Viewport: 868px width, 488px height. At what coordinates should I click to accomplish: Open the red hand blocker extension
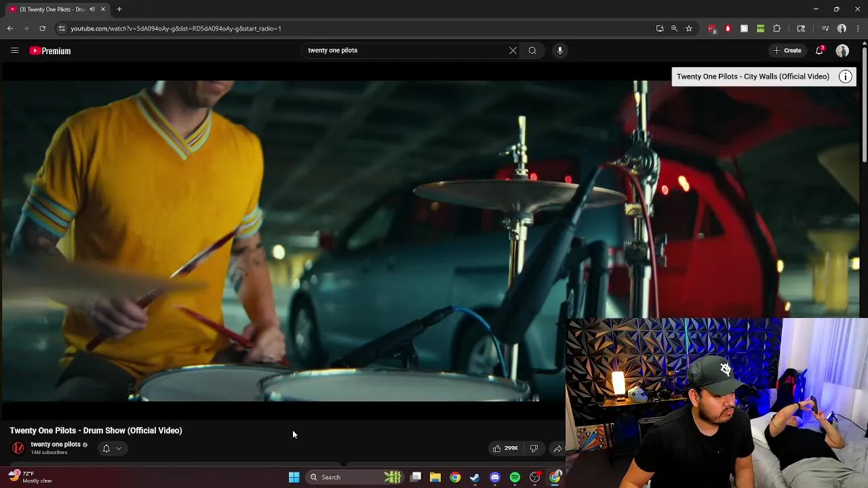(x=728, y=28)
